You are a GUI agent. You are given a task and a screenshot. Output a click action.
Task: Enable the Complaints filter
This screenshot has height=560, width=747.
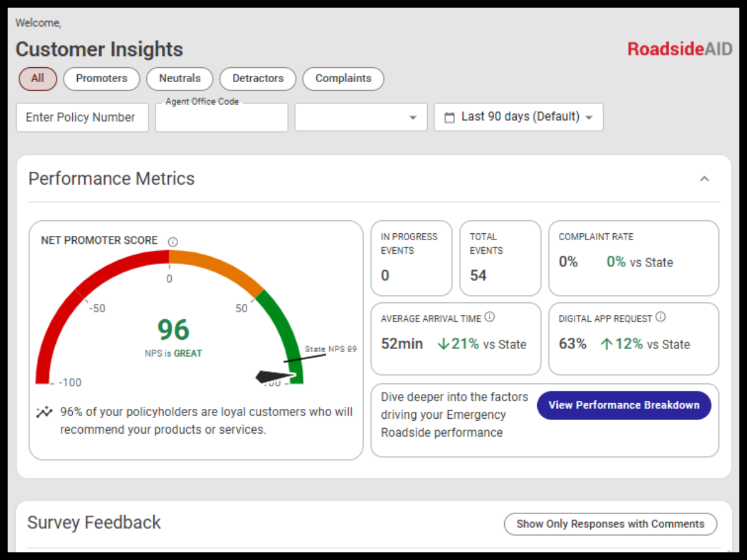click(343, 79)
